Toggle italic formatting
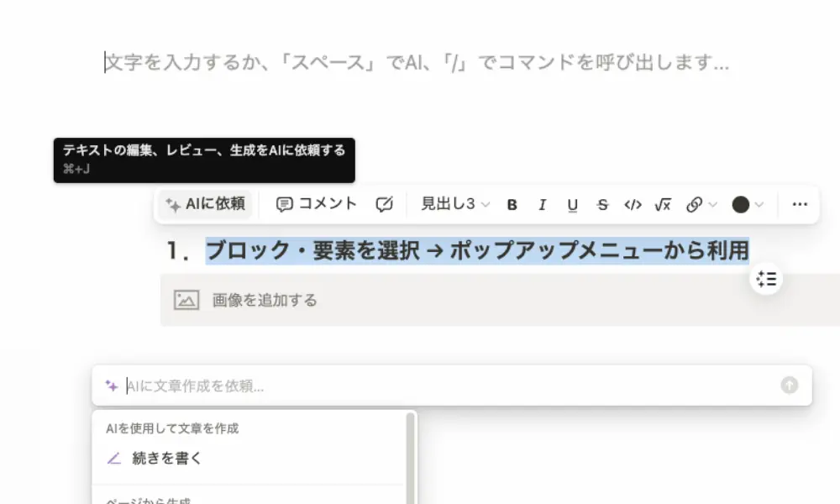The height and width of the screenshot is (504, 840). [x=542, y=205]
